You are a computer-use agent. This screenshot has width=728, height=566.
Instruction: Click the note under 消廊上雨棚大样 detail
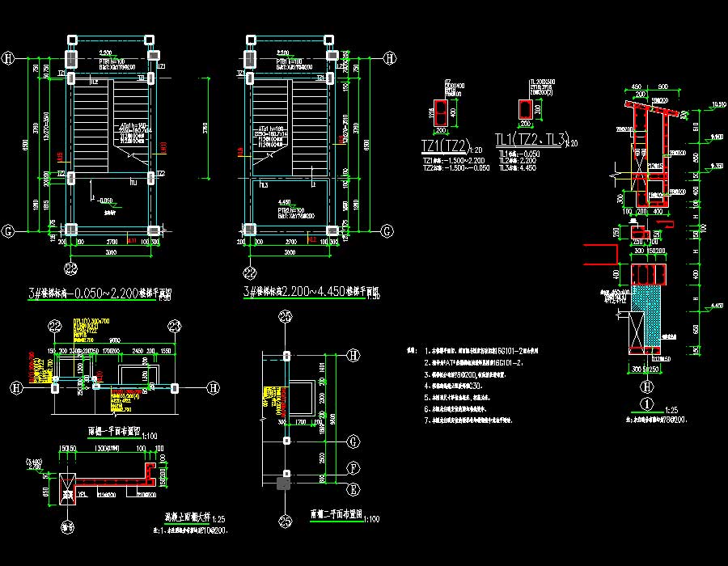191,530
